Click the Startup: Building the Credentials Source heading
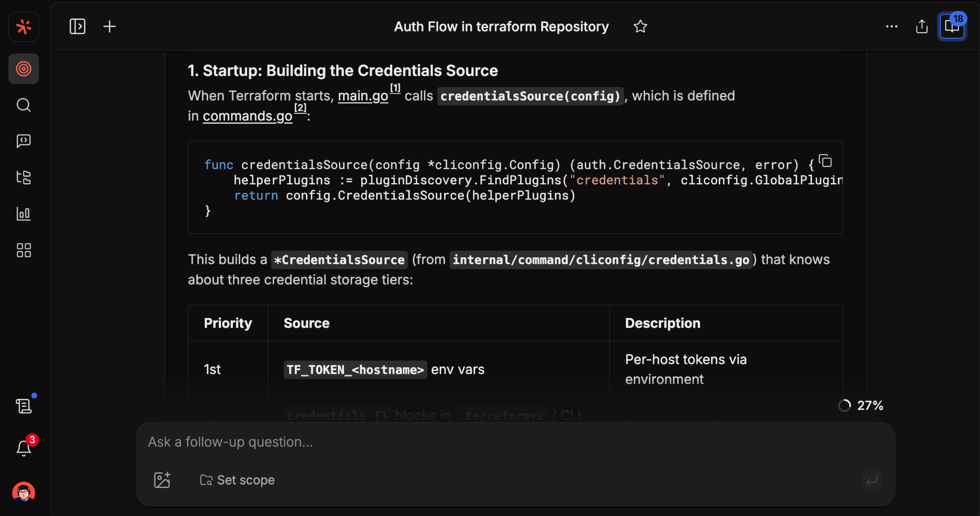980x516 pixels. pos(343,71)
